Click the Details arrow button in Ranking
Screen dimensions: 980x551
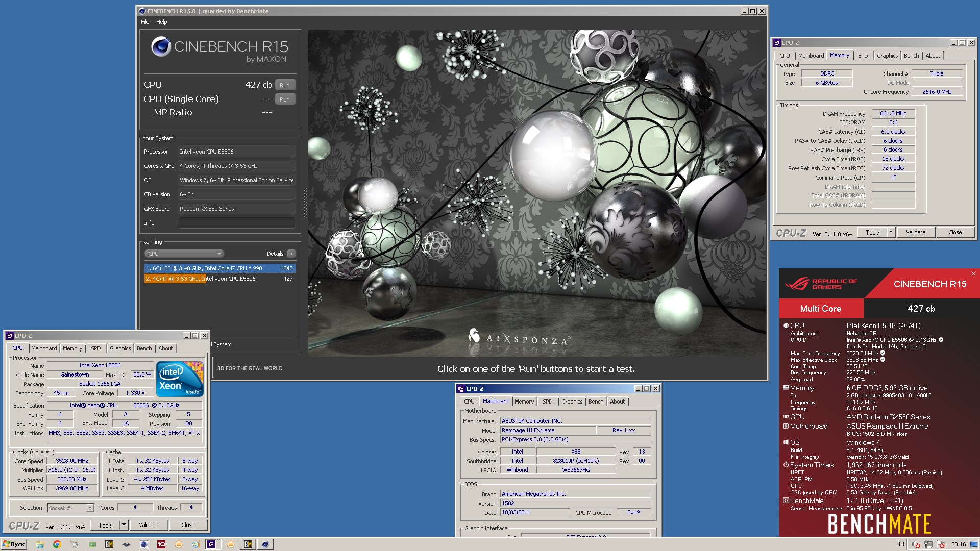click(x=291, y=254)
